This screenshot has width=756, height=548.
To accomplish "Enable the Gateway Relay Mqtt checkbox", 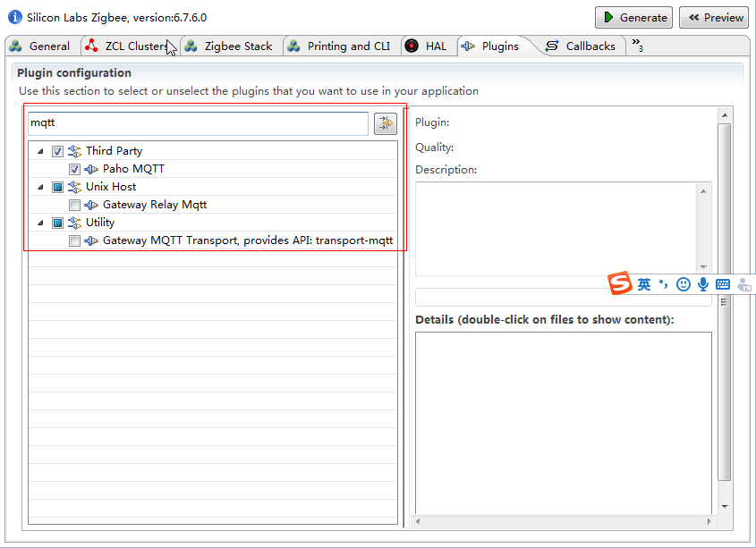I will pos(74,205).
